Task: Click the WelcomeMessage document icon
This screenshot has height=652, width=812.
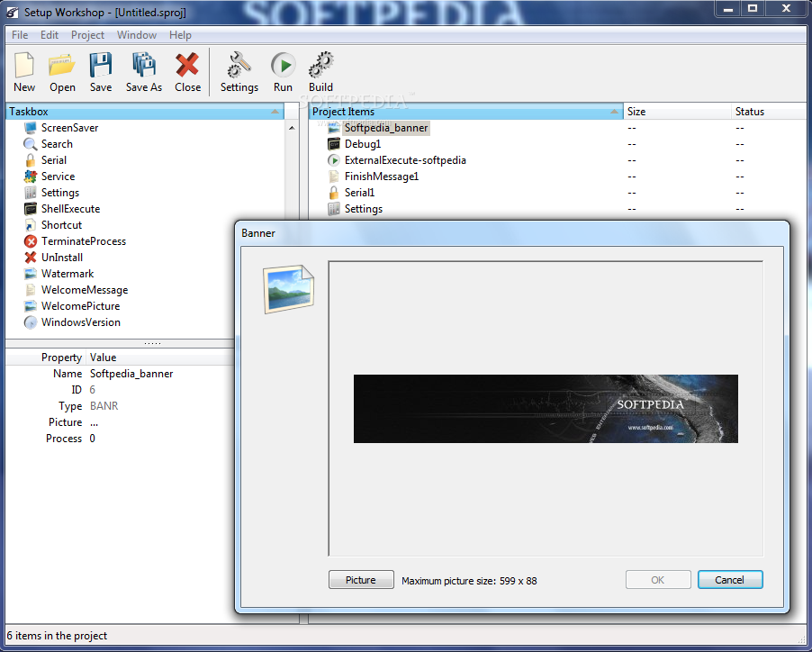Action: pyautogui.click(x=31, y=290)
